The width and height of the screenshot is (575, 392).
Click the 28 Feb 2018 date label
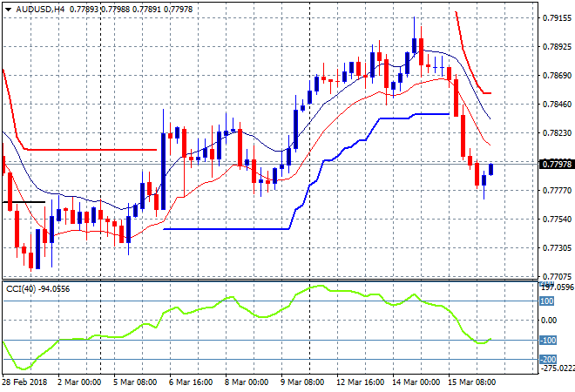(x=25, y=382)
